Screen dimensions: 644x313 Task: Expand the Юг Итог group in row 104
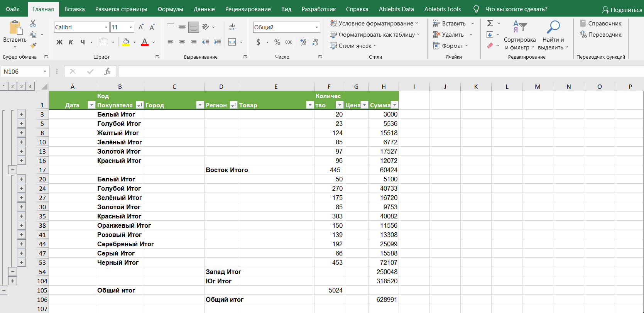(13, 281)
